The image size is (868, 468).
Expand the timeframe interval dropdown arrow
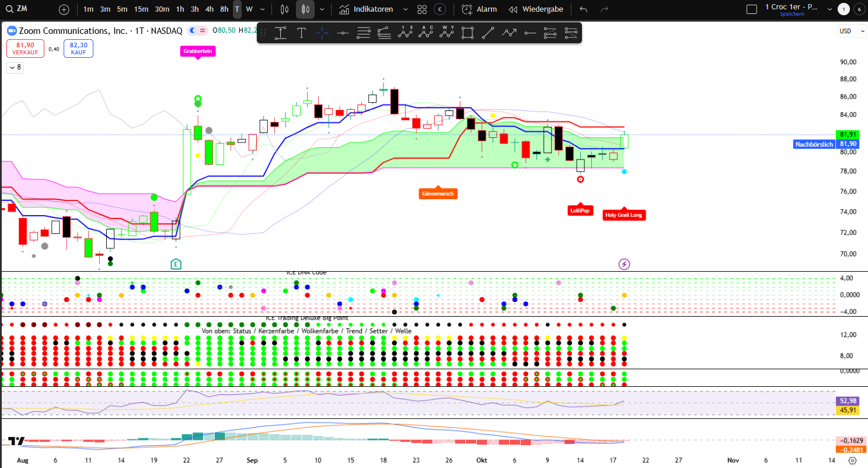click(x=262, y=9)
